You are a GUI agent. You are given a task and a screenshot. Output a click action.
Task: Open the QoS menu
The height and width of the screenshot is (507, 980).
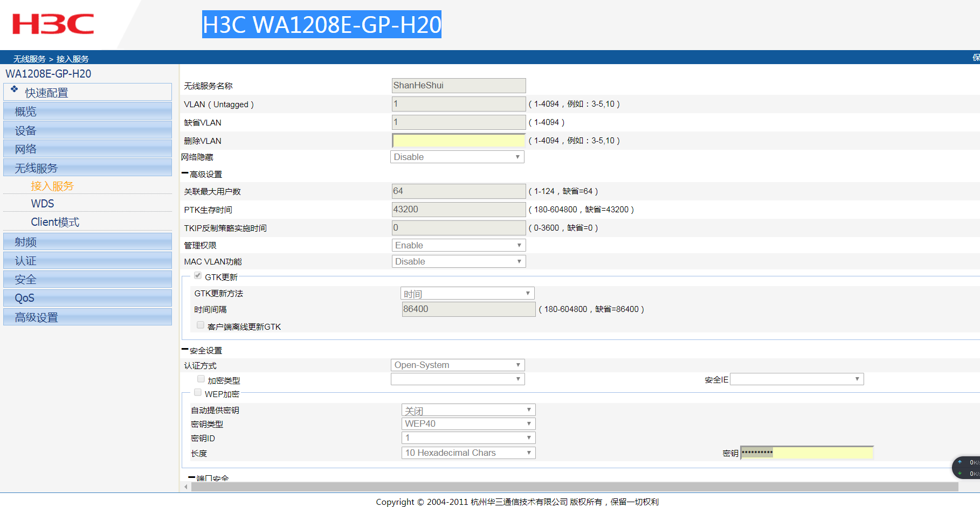point(87,298)
